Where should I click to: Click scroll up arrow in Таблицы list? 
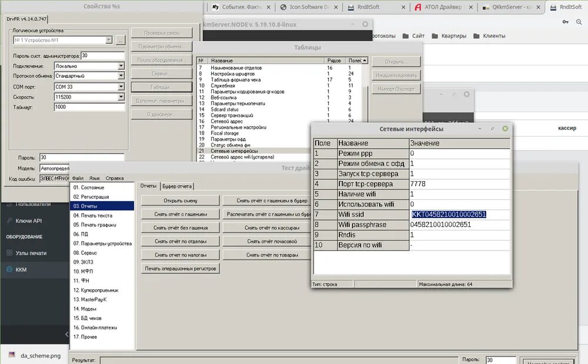(x=365, y=61)
